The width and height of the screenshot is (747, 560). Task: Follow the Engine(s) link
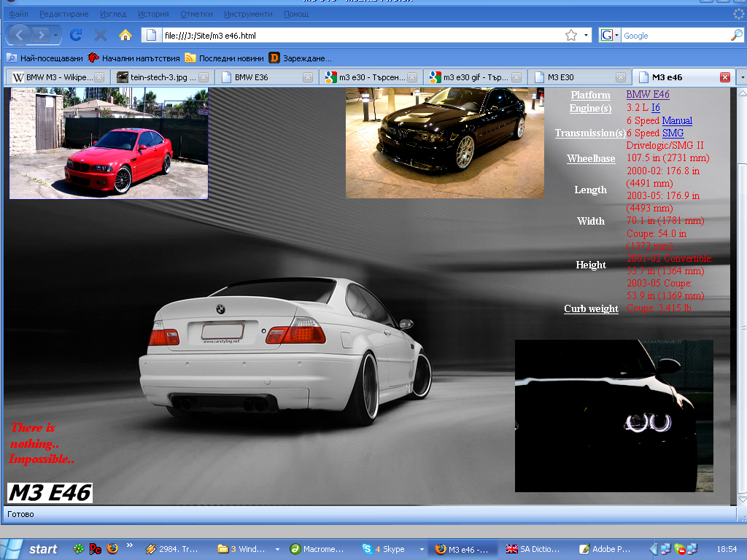pyautogui.click(x=590, y=108)
